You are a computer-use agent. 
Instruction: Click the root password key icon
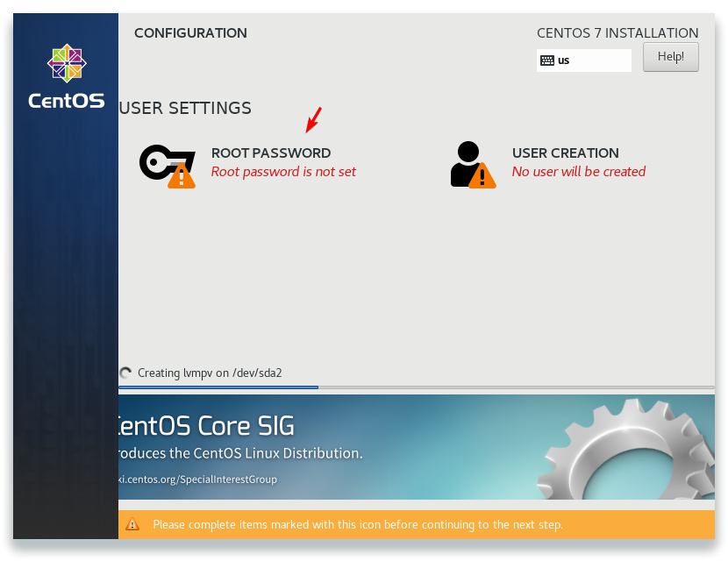pyautogui.click(x=168, y=166)
